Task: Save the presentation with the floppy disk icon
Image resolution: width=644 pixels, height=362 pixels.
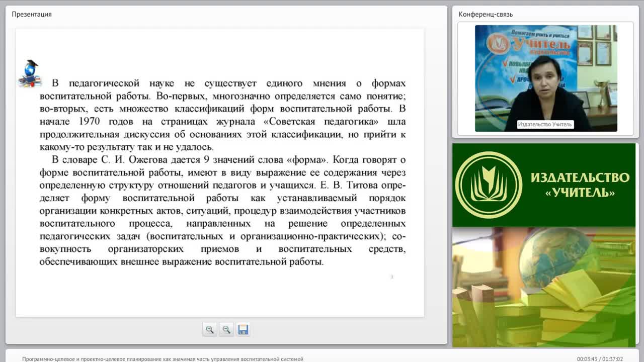Action: tap(243, 329)
